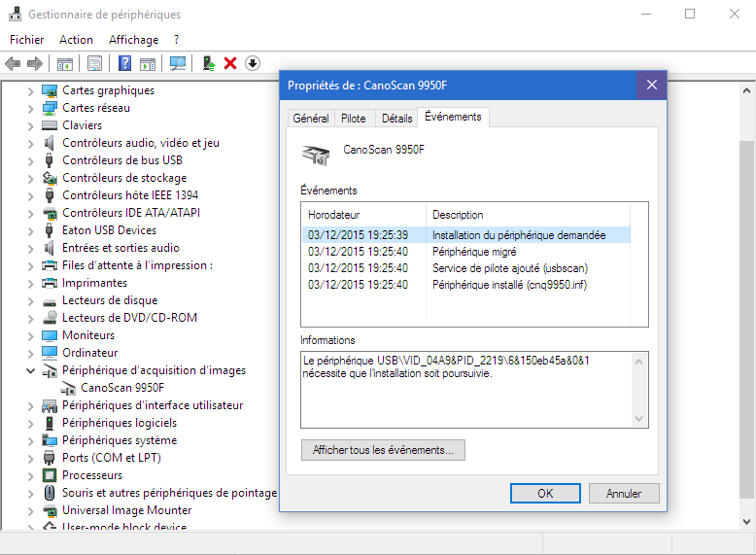This screenshot has width=756, height=555.
Task: Click the Lecteurs de DVD/CD-ROM icon
Action: (x=50, y=318)
